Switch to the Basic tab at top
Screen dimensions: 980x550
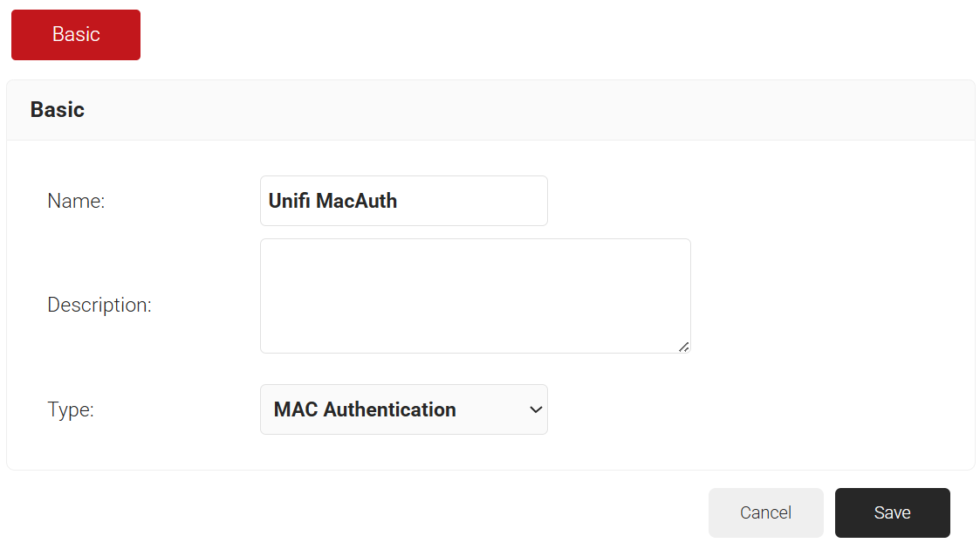tap(76, 35)
